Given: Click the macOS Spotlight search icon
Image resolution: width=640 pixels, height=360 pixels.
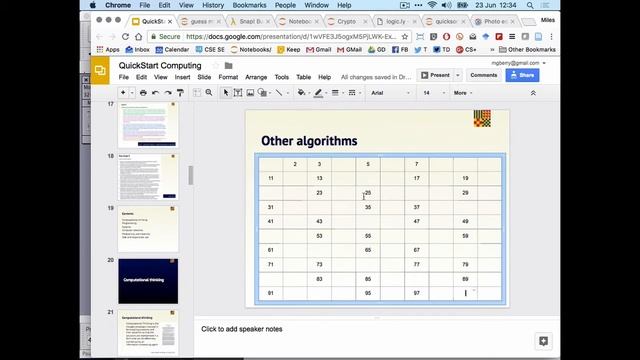Looking at the screenshot, I should 530,5.
